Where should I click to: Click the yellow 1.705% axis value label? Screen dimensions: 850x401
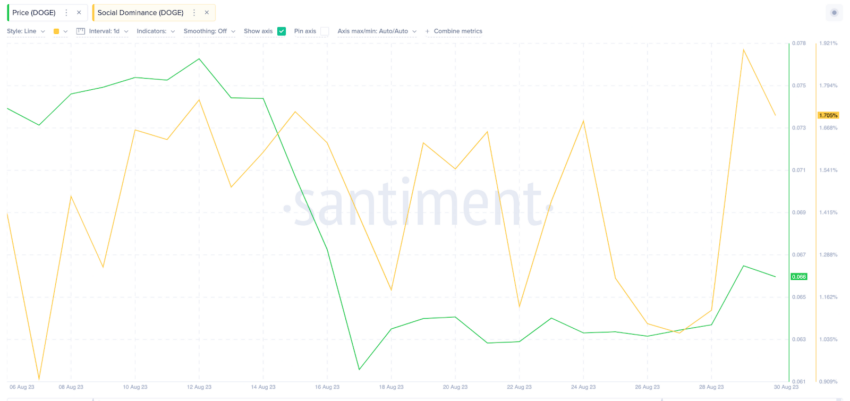tap(828, 115)
